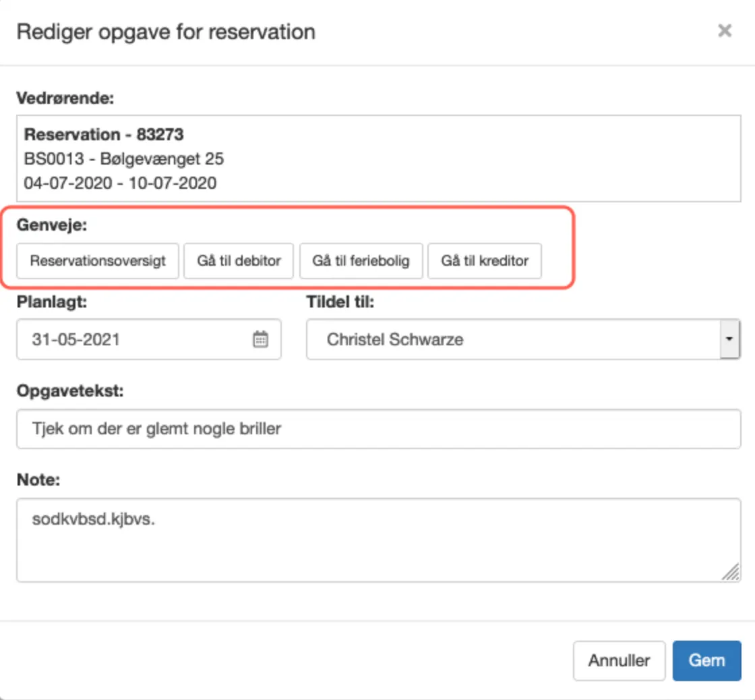755x700 pixels.
Task: Click the Reservation - 83273 heading
Action: (x=104, y=134)
